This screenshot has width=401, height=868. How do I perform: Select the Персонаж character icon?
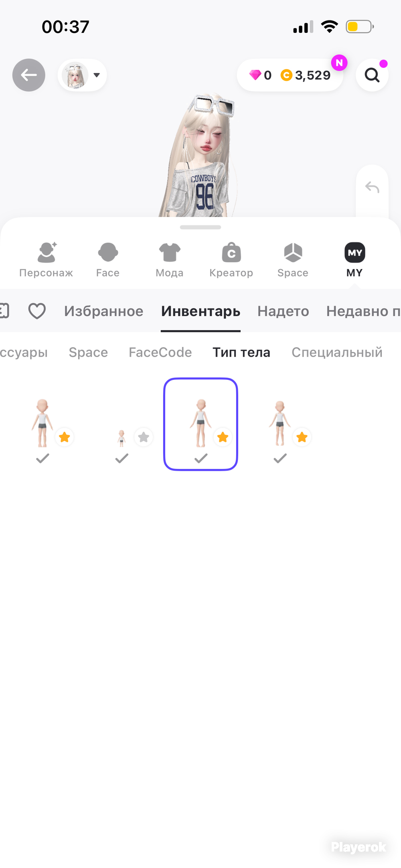47,252
